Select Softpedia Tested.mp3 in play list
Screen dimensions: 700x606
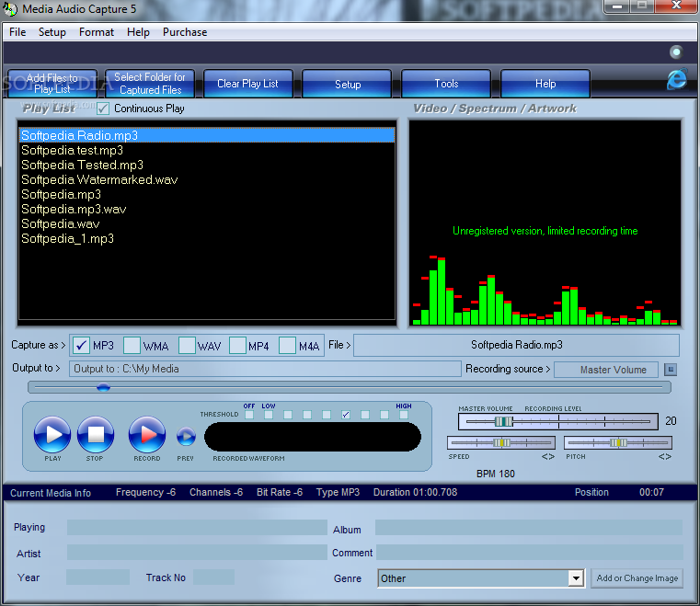(207, 166)
